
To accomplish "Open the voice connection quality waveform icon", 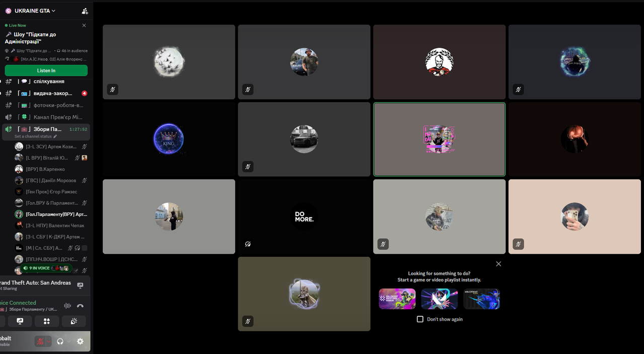I will 67,306.
